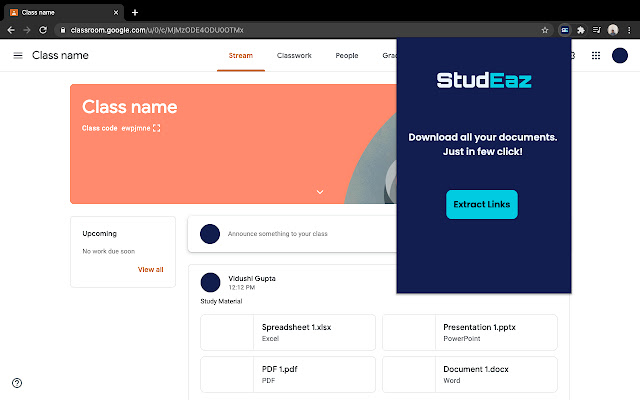
Task: Click 'No work due soon' text
Action: (109, 251)
